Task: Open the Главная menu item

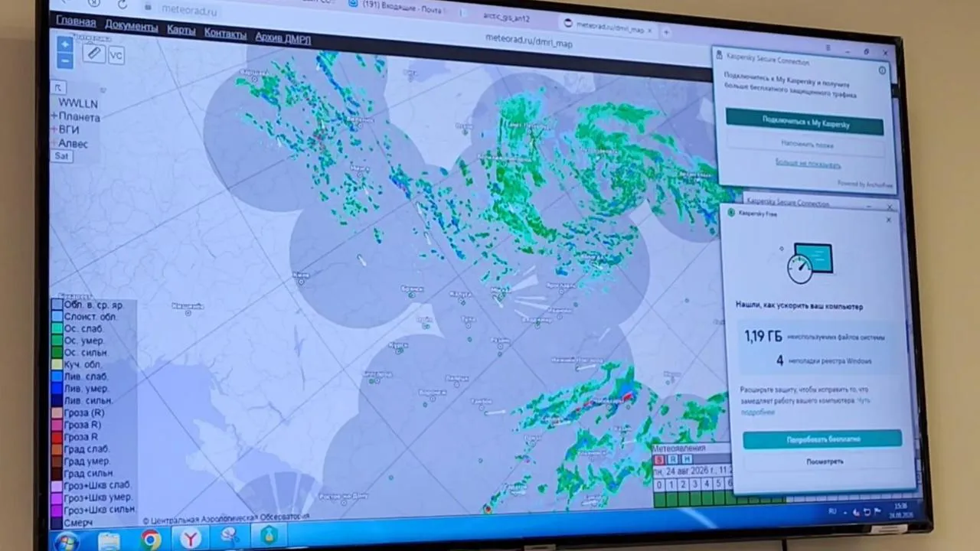Action: 76,21
